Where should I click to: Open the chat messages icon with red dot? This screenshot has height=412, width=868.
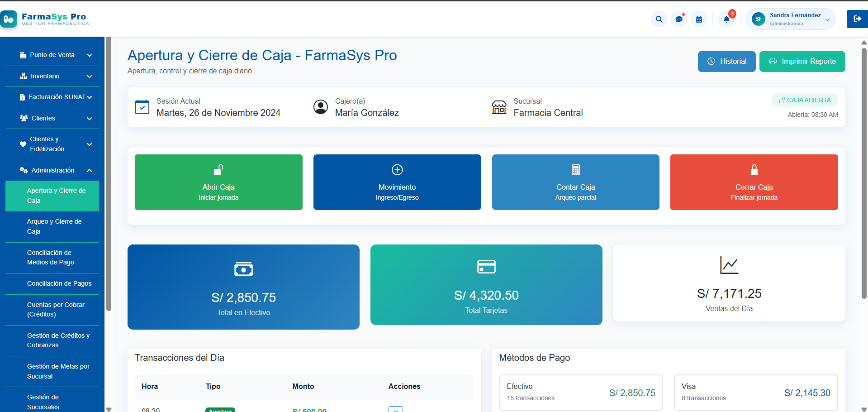(678, 19)
